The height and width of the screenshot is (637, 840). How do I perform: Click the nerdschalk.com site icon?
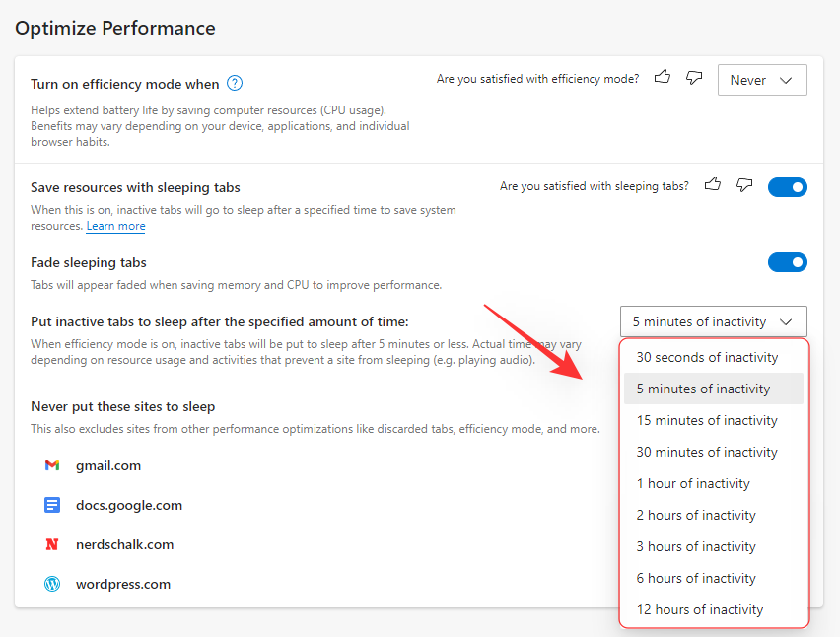click(x=51, y=544)
